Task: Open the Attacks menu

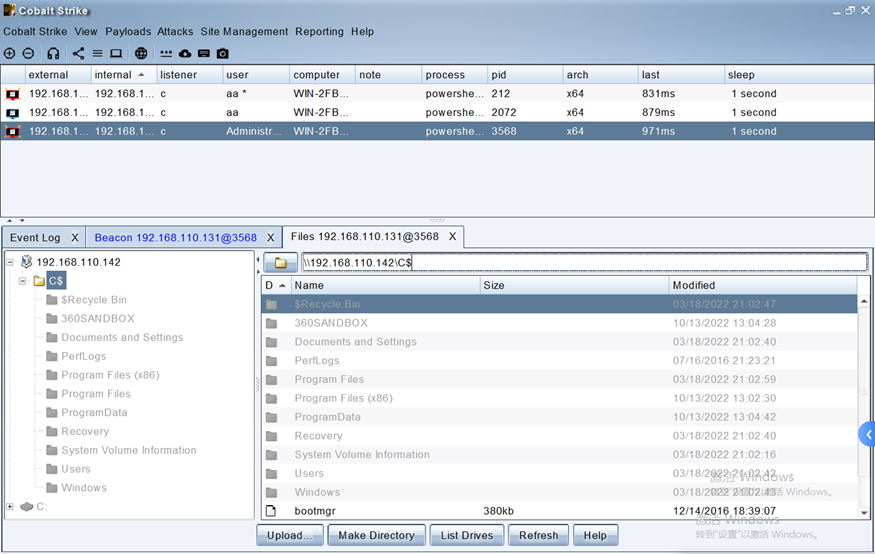Action: 175,32
